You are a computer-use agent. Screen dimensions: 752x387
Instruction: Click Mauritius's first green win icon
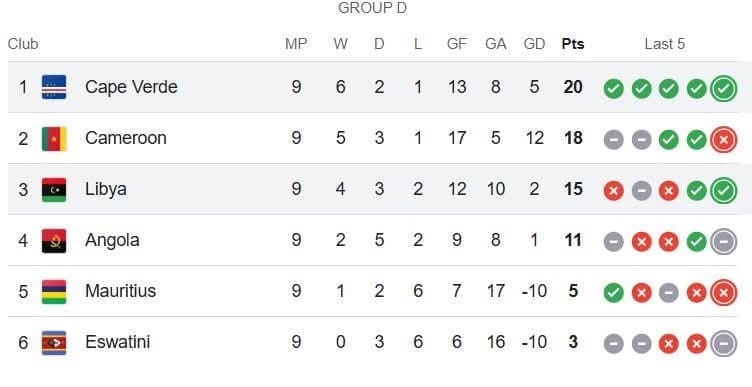point(613,293)
